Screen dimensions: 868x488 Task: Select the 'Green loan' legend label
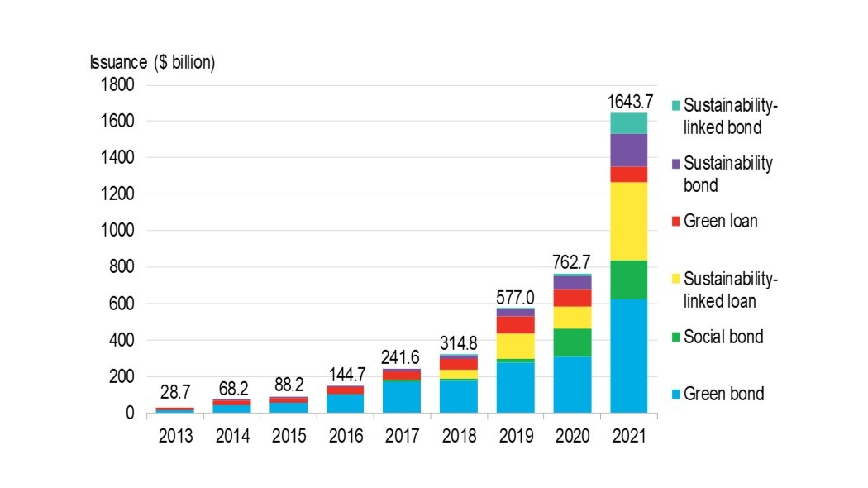[x=720, y=221]
